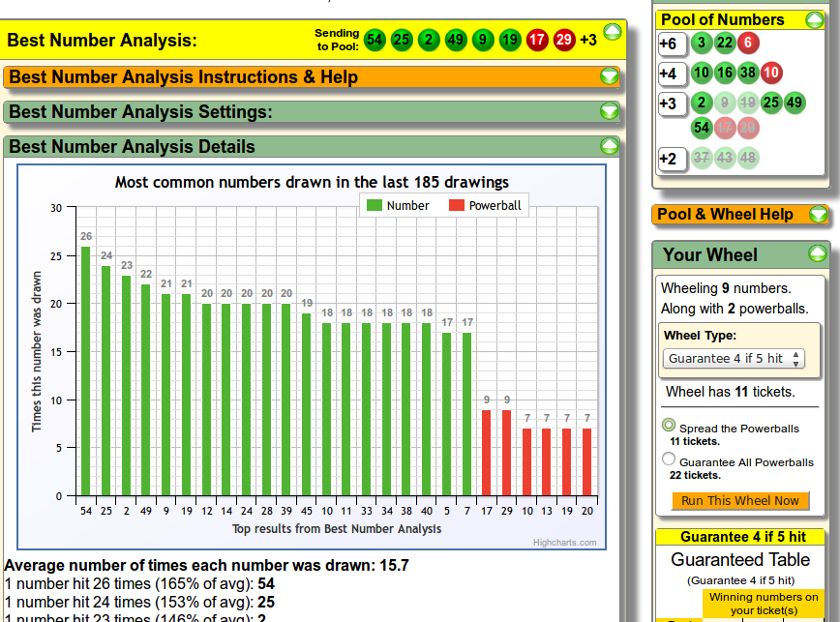Click faded ball 37 in the pool

click(702, 158)
